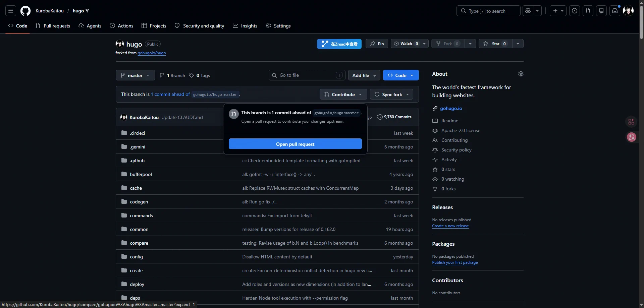This screenshot has width=644, height=308.
Task: Focus the Type / to search box
Action: (x=488, y=11)
